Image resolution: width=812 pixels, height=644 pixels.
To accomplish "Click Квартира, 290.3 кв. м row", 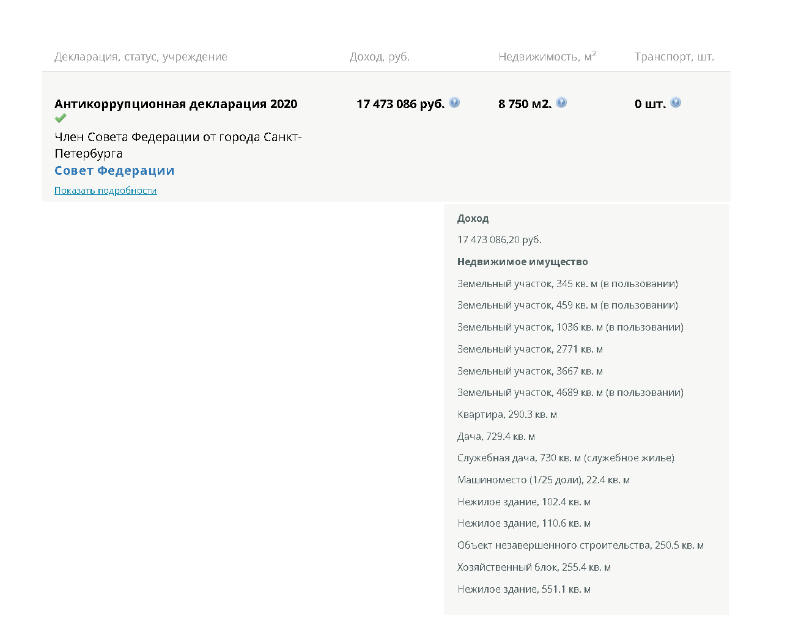I will point(508,414).
